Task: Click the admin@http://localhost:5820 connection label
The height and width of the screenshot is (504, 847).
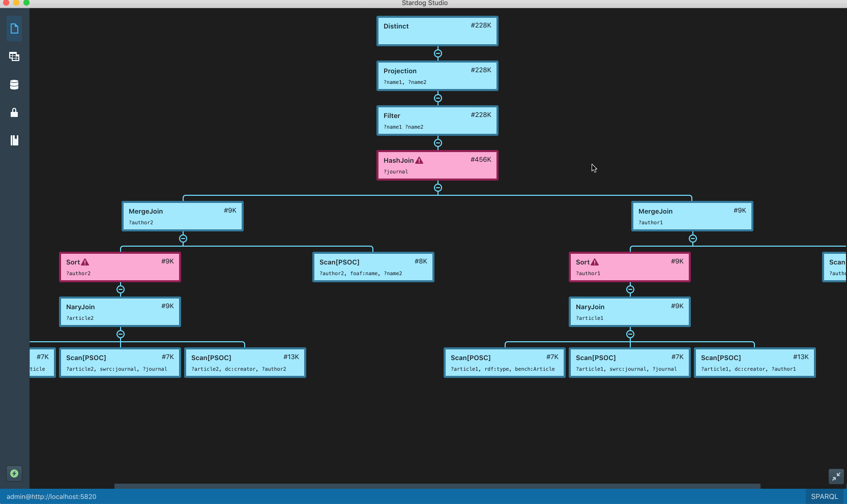Action: 51,496
